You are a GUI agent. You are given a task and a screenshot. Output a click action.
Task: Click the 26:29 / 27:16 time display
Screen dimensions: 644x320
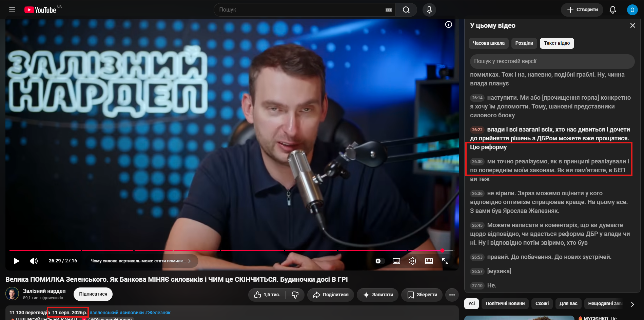(x=63, y=261)
